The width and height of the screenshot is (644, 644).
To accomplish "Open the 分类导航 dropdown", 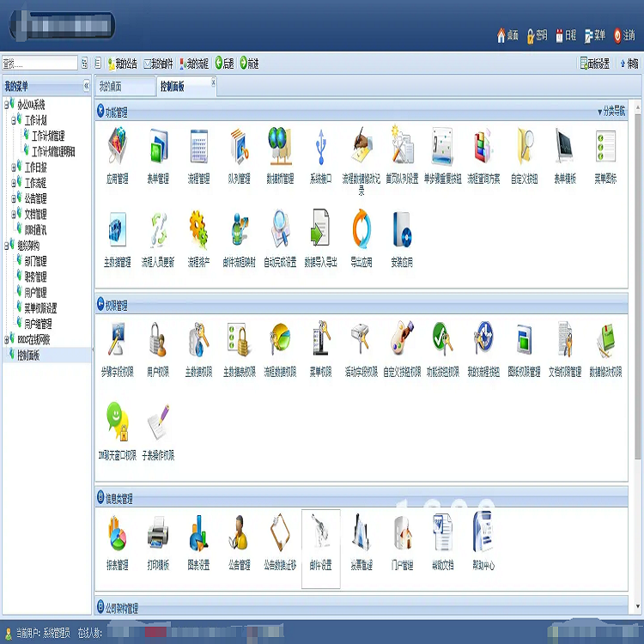I will [x=611, y=112].
